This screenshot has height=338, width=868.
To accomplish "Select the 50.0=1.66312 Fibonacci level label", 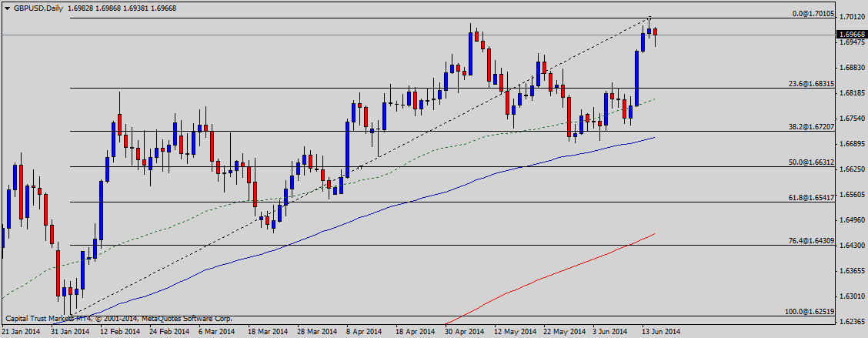I will (x=811, y=162).
